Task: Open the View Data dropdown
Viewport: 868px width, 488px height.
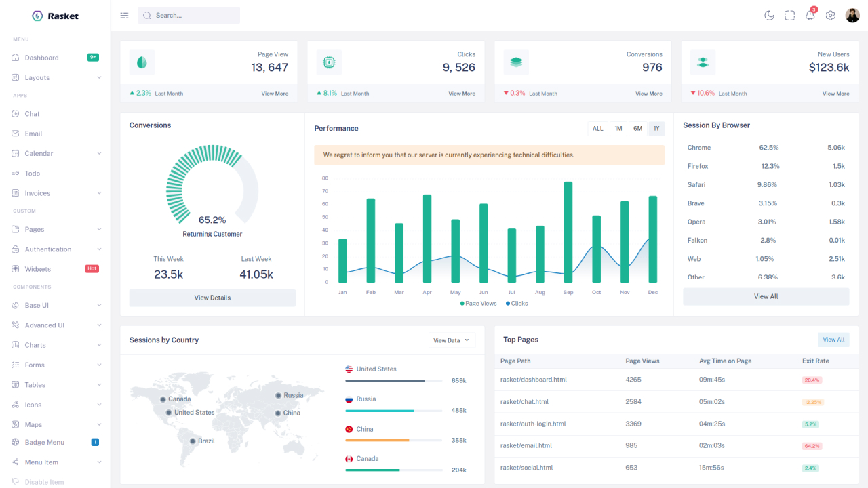Action: (452, 340)
